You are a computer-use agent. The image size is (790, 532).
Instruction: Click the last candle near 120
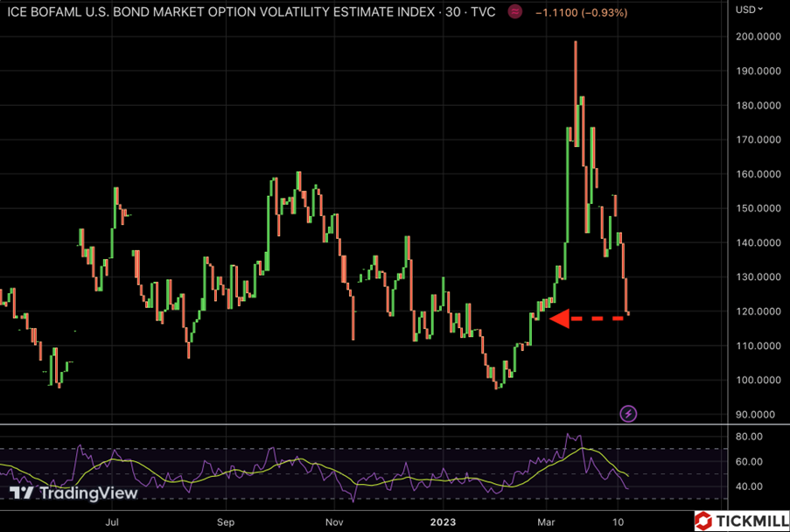[x=628, y=313]
